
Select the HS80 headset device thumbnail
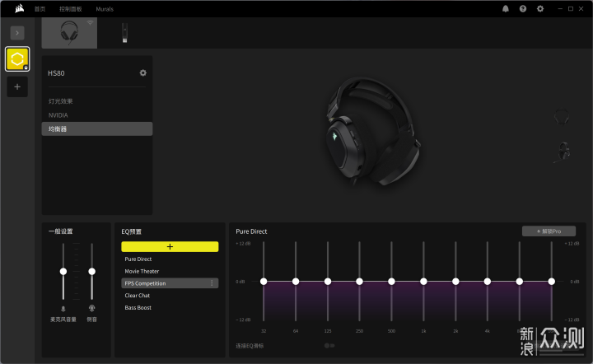(x=69, y=33)
